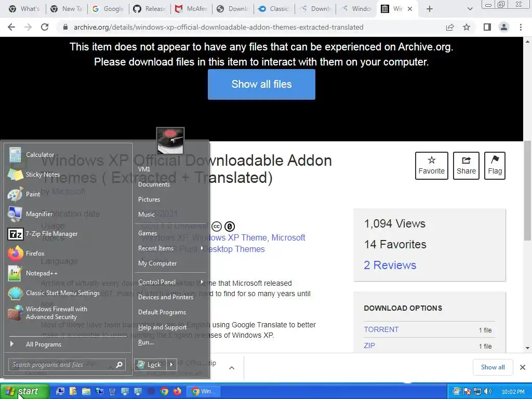This screenshot has width=532, height=399.
Task: Open Documents from the start menu
Action: tap(170, 184)
